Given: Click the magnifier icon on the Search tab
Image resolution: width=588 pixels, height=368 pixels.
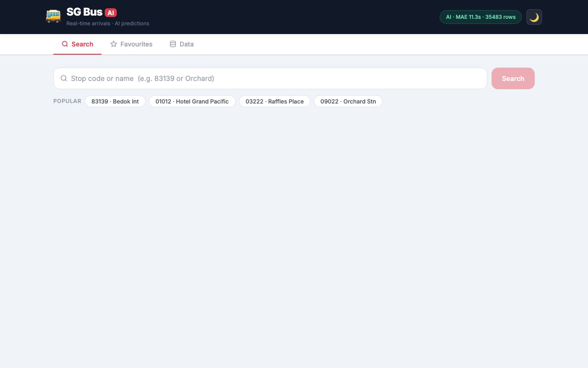Looking at the screenshot, I should pyautogui.click(x=65, y=44).
